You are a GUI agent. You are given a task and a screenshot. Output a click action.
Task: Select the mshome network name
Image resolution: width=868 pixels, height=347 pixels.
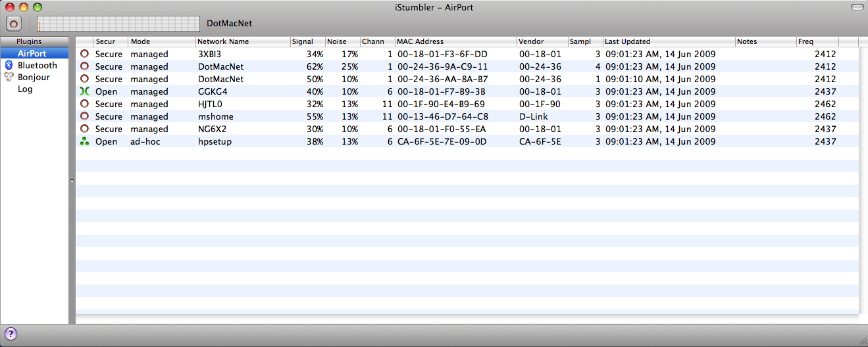point(216,116)
